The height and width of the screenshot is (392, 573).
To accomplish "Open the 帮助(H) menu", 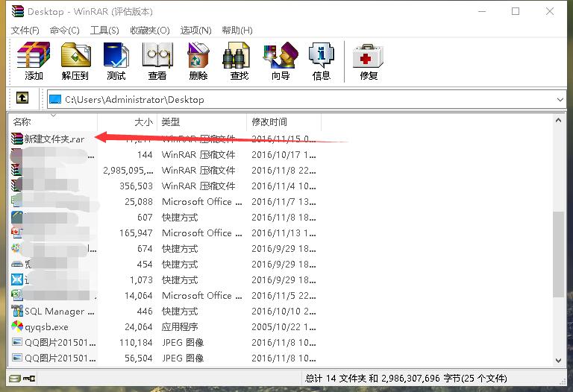I will point(237,31).
